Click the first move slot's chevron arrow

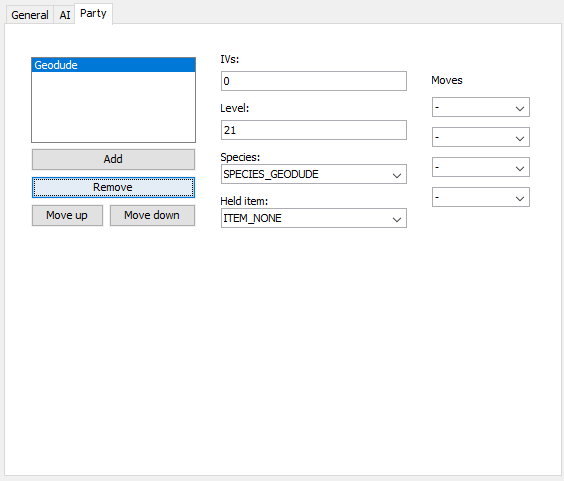(x=520, y=108)
